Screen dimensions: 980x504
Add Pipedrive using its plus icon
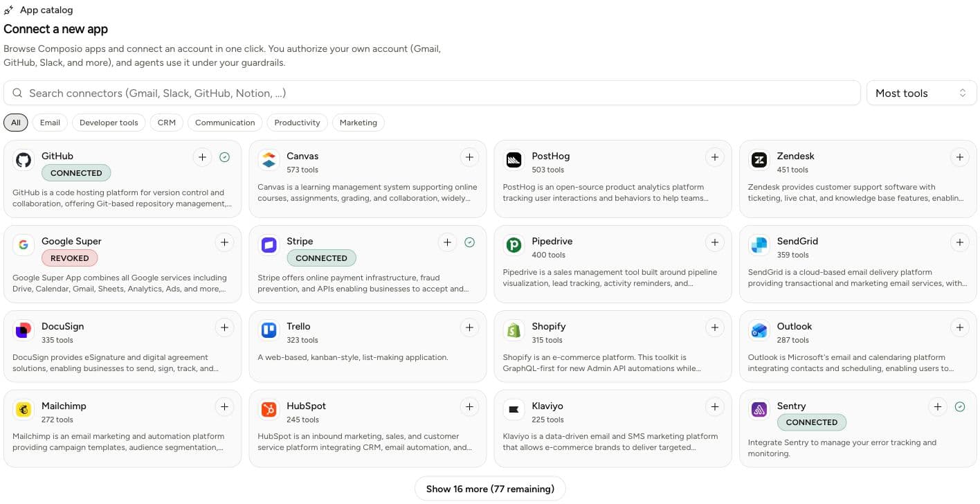714,242
